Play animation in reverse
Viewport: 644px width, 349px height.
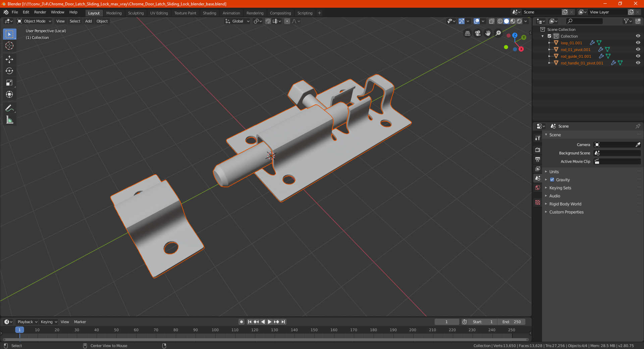(263, 322)
